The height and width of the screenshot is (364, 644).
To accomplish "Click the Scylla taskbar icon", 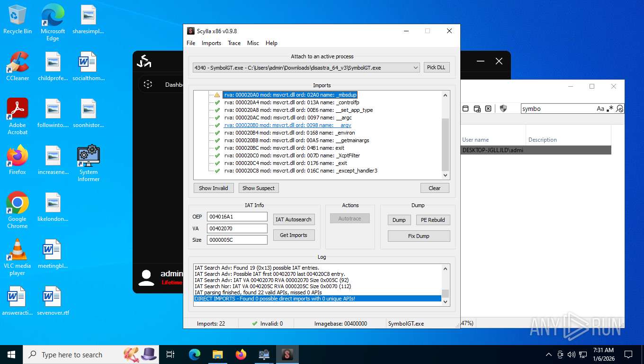I will click(287, 355).
